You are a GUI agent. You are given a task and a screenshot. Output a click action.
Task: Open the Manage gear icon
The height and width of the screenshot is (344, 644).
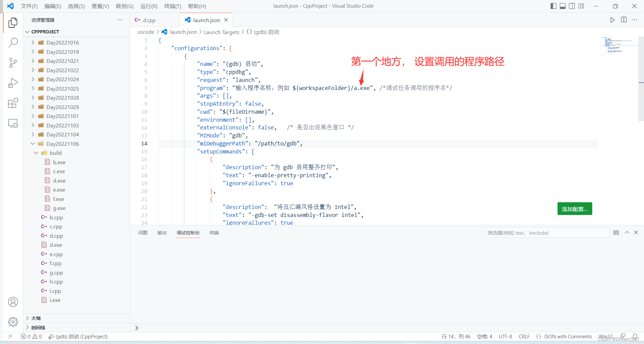coord(13,322)
